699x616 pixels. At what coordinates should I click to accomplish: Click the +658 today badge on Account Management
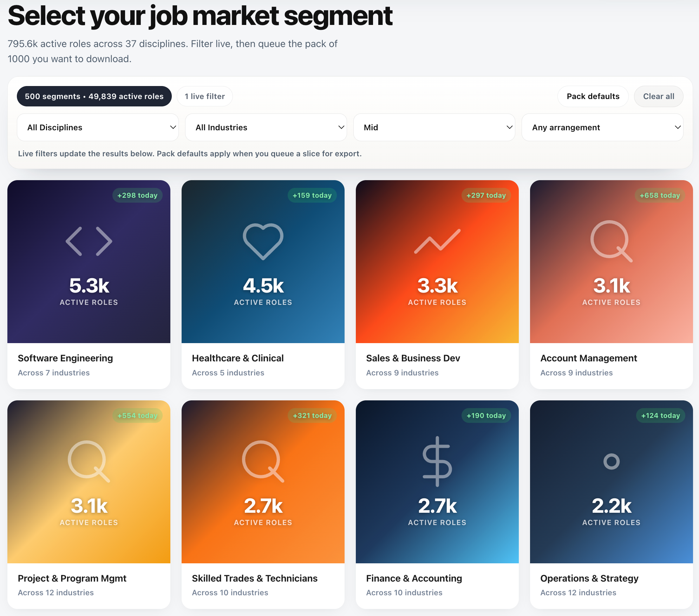tap(659, 195)
